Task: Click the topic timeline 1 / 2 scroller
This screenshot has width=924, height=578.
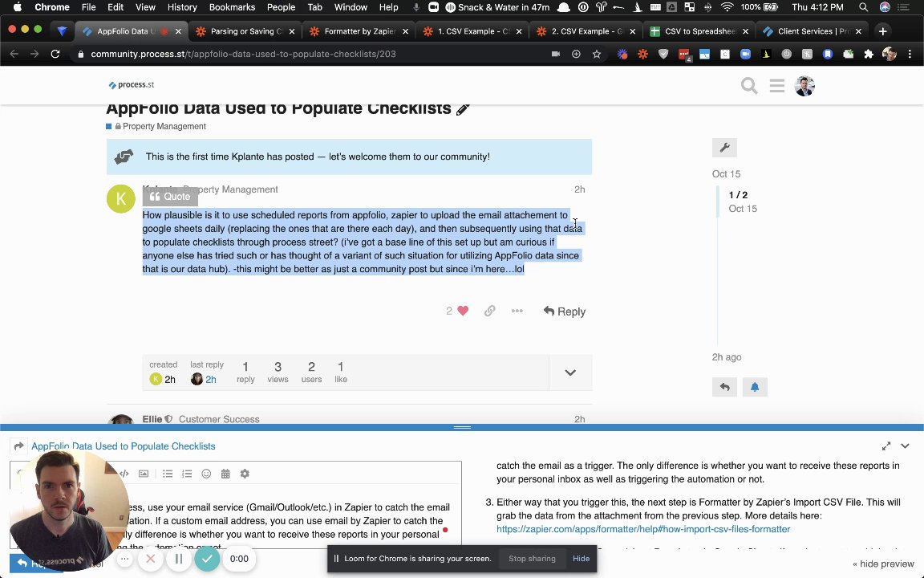Action: pyautogui.click(x=738, y=201)
